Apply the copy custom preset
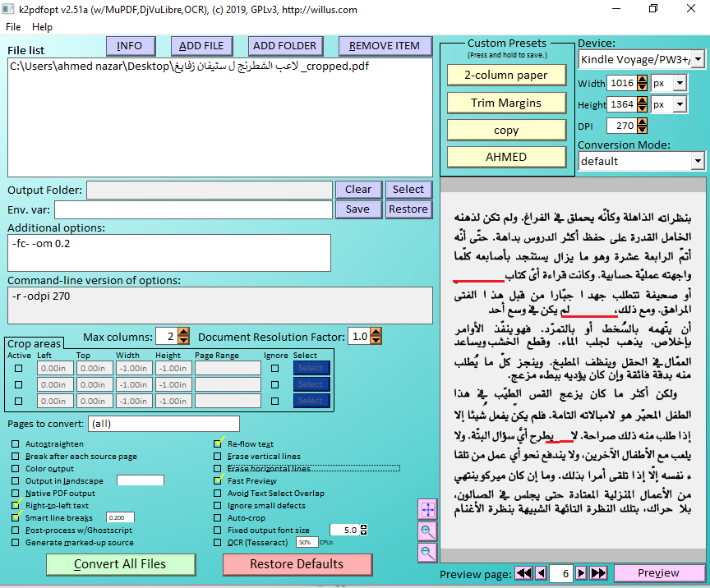710x588 pixels. coord(506,131)
